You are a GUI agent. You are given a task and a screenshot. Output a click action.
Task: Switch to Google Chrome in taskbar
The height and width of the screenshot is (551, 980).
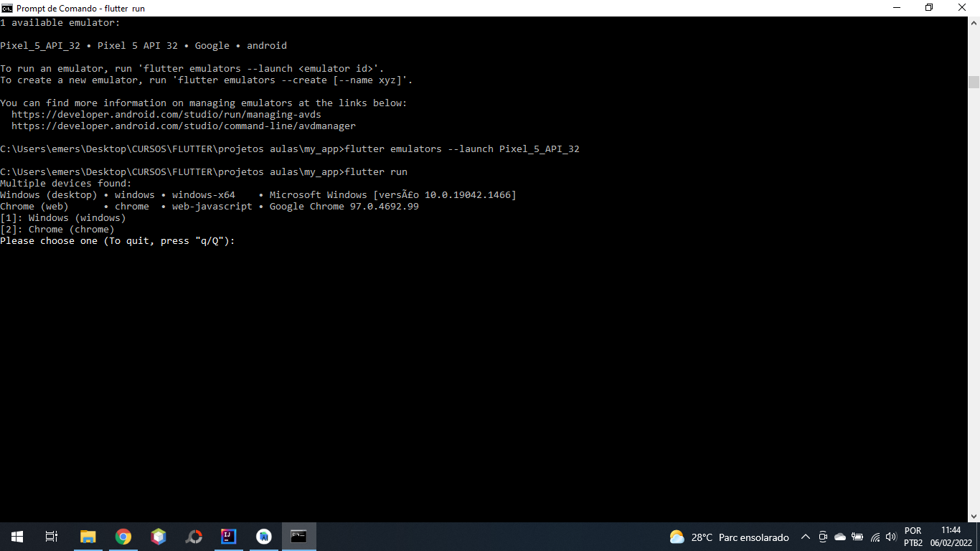[x=123, y=537]
